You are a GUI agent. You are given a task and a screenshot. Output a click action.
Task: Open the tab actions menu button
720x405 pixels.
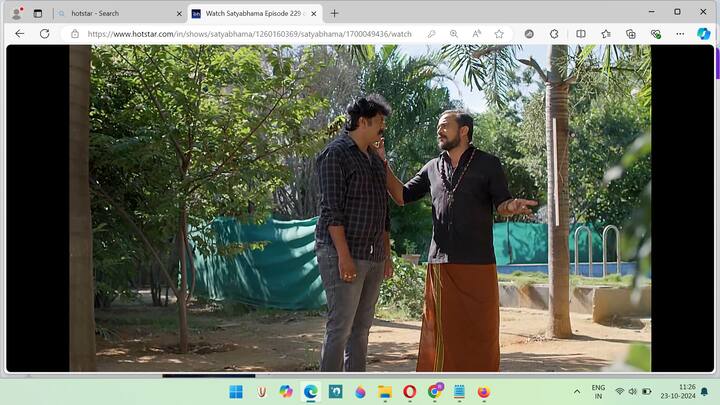point(38,13)
